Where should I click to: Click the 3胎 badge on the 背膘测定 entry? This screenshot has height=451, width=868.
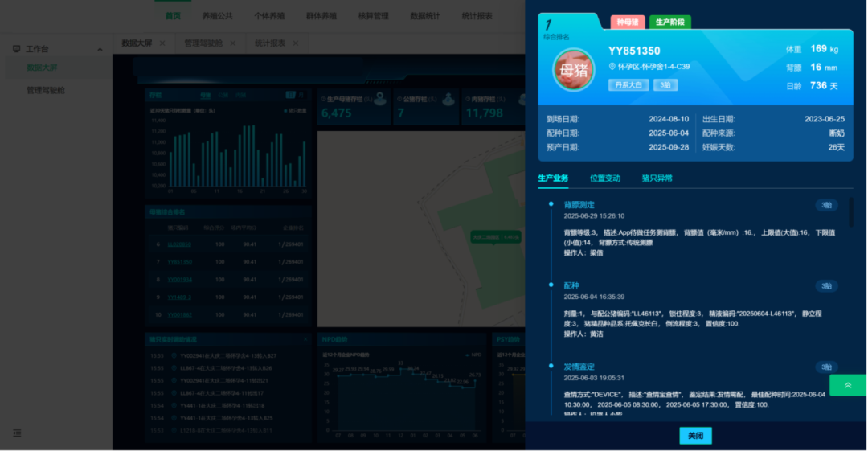826,205
